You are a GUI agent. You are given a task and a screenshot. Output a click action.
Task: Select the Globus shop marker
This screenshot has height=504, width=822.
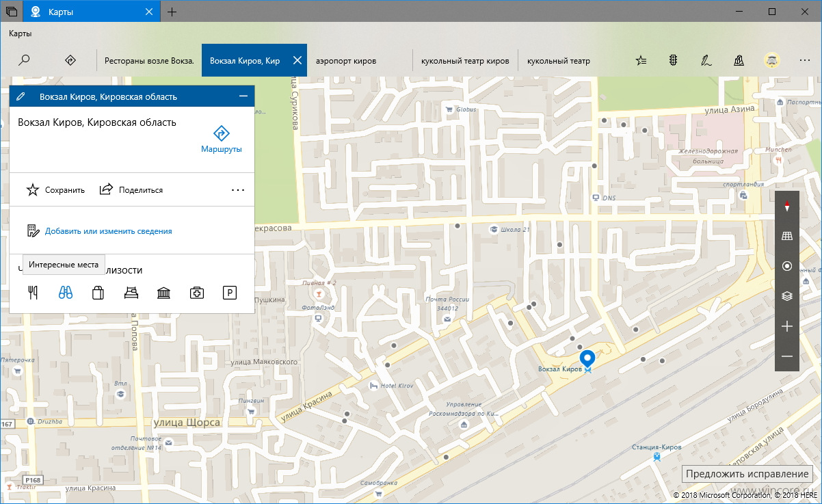pos(449,109)
